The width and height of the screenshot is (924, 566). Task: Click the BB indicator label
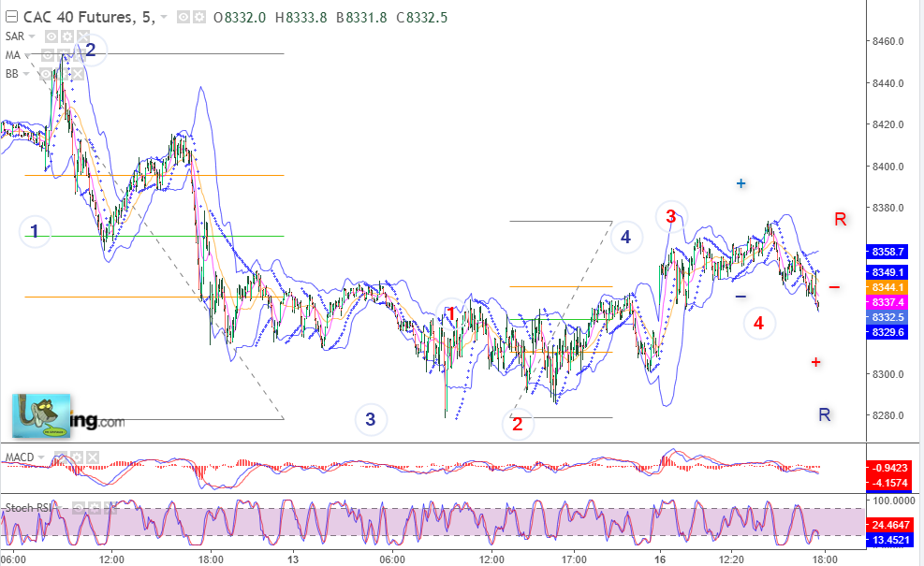coord(12,74)
